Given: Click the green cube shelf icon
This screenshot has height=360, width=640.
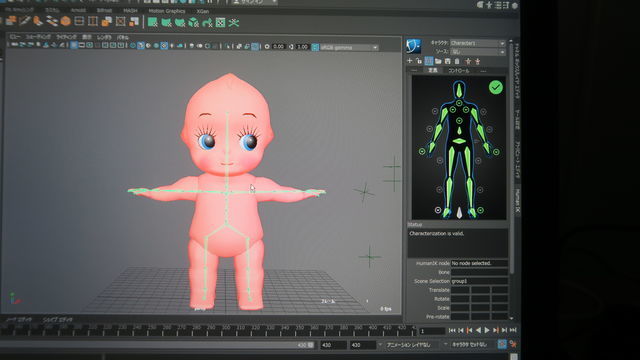Looking at the screenshot, I should [193, 22].
